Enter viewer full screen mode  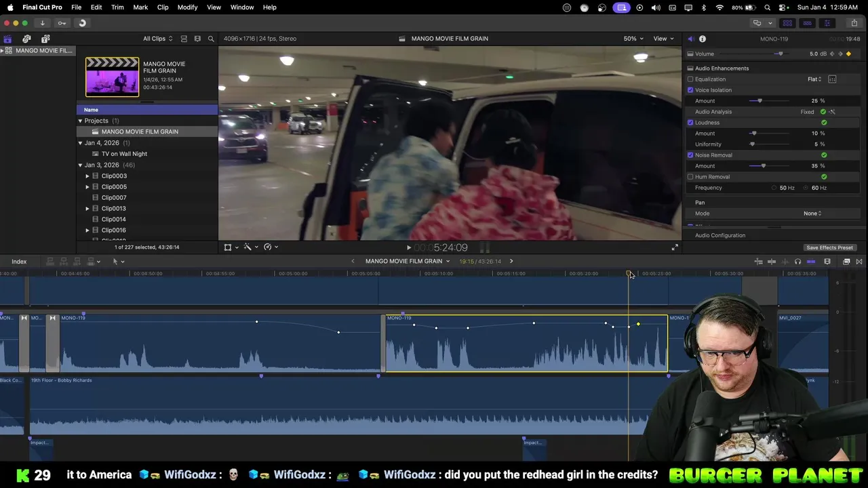pos(675,247)
